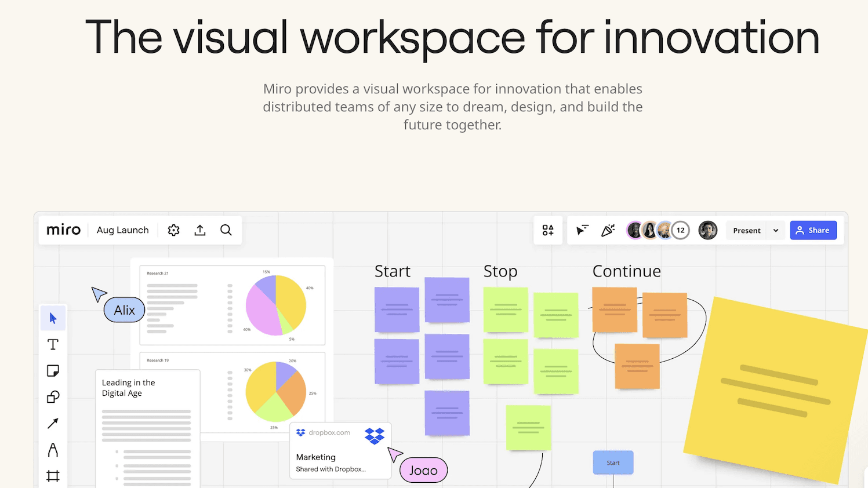868x488 pixels.
Task: Open board settings gear icon
Action: pyautogui.click(x=173, y=230)
